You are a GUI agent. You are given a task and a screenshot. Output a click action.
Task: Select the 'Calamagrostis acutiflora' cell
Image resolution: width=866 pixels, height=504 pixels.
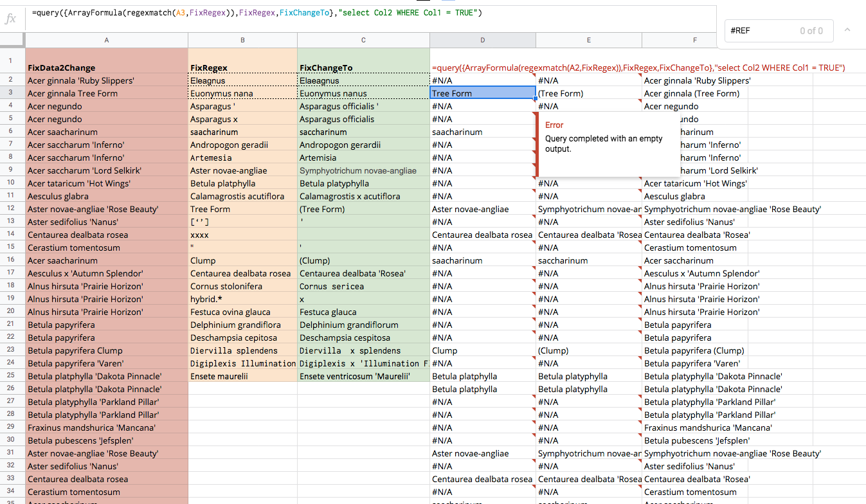click(x=242, y=196)
